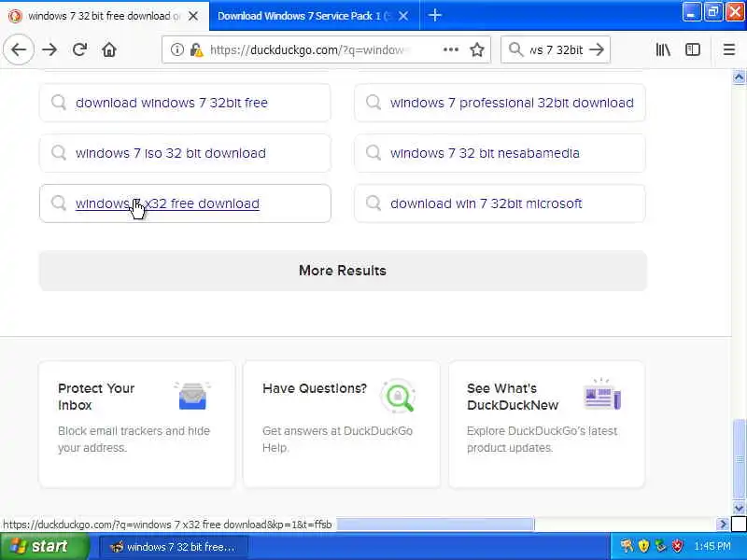
Task: Select the 'windows 7 32 bit free download' tab
Action: (x=105, y=16)
